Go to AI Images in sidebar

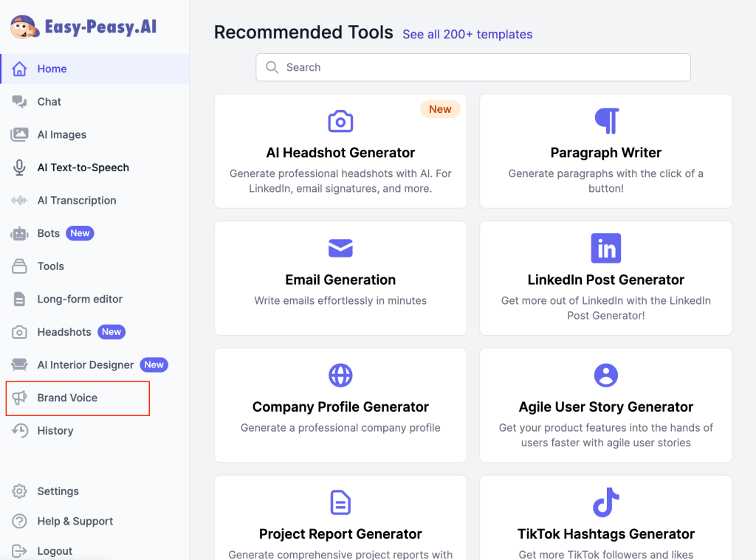tap(61, 135)
